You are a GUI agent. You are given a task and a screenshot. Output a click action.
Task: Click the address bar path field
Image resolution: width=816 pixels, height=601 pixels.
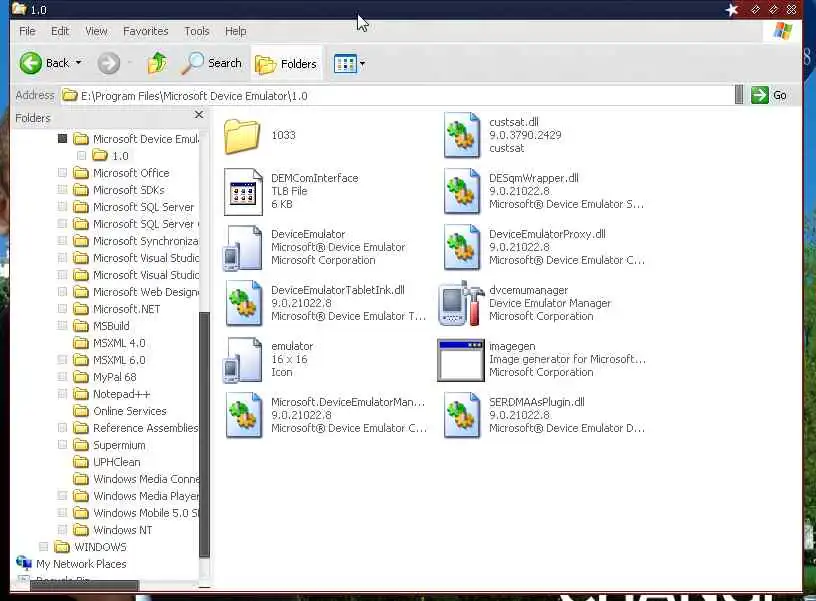(397, 96)
